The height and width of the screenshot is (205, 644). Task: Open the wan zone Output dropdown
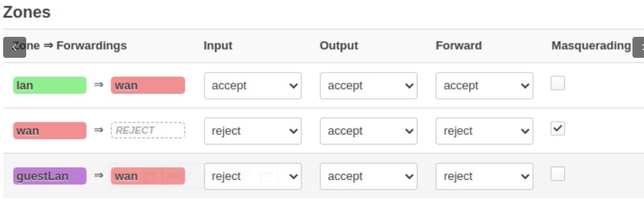(x=369, y=131)
